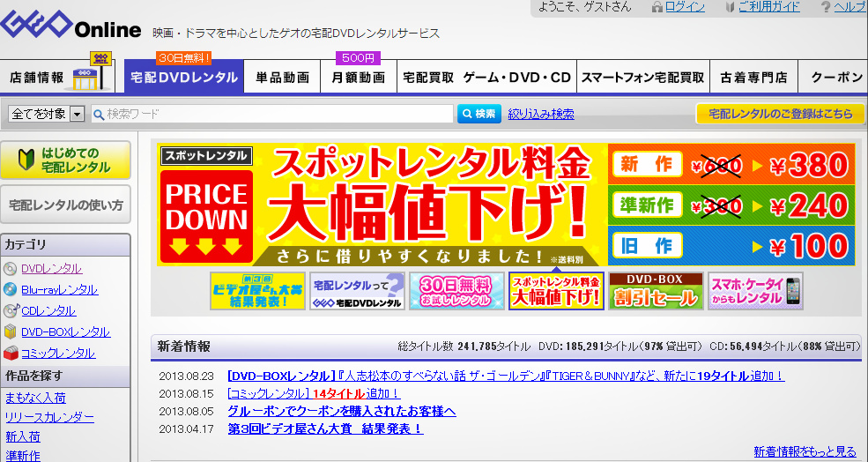Select the DVD-BOX 割引セール banner thumbnail
868x462 pixels.
click(x=656, y=291)
